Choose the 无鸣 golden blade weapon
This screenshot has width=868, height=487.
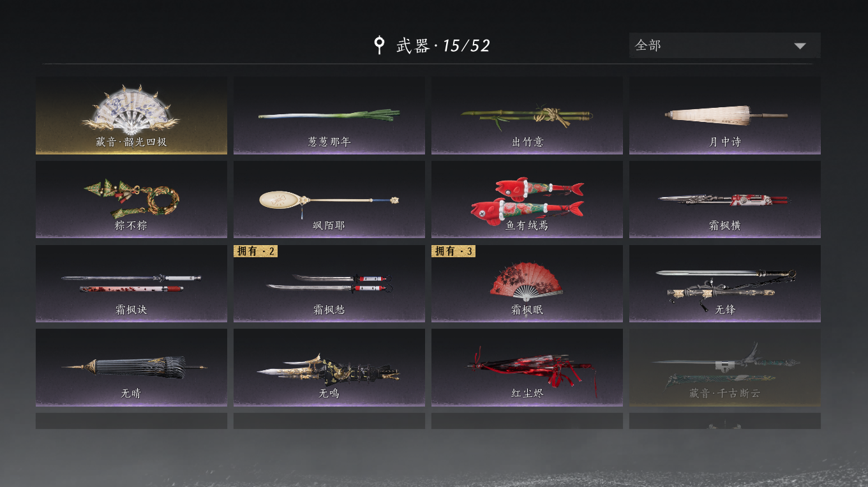(x=329, y=367)
